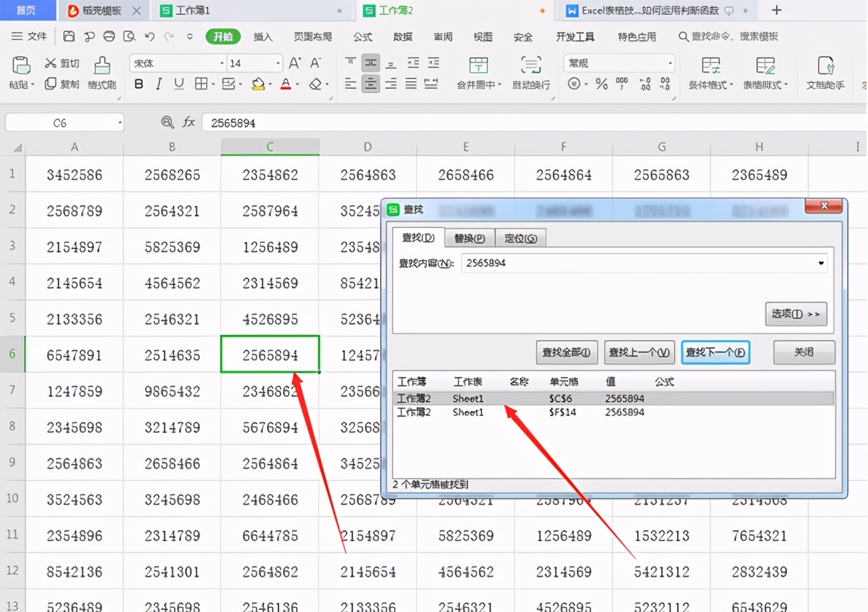Redo the last undone action

169,36
